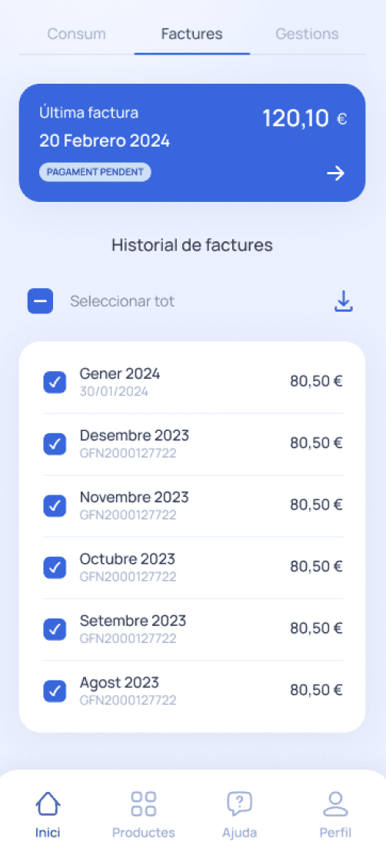Open the Perfil user icon
Image resolution: width=386 pixels, height=868 pixels.
[335, 803]
